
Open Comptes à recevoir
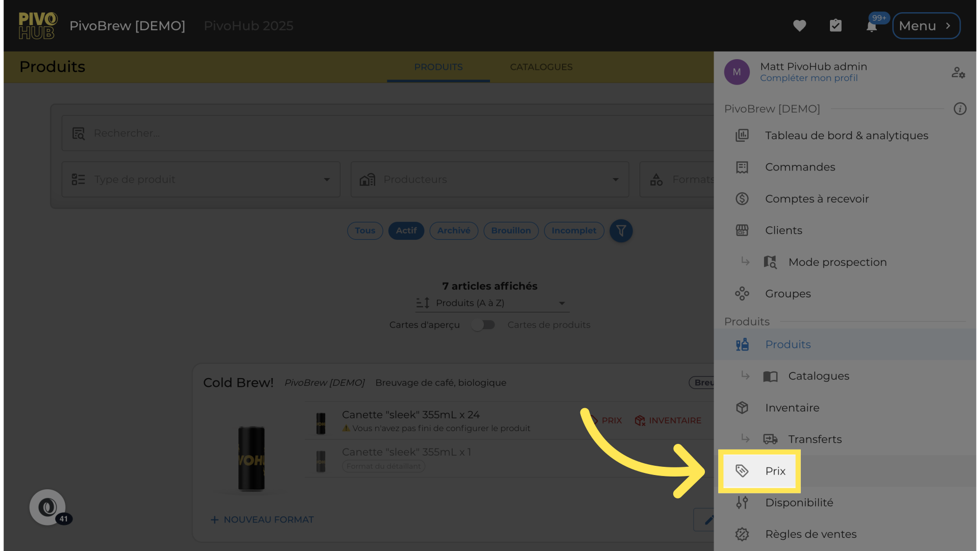click(845, 198)
